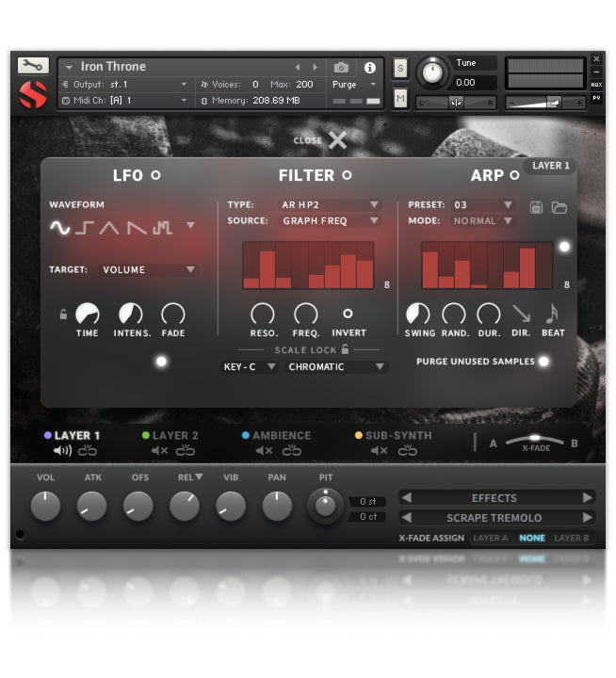Open ARP preset folder icon
Viewport: 616px width, 678px height.
(x=559, y=207)
